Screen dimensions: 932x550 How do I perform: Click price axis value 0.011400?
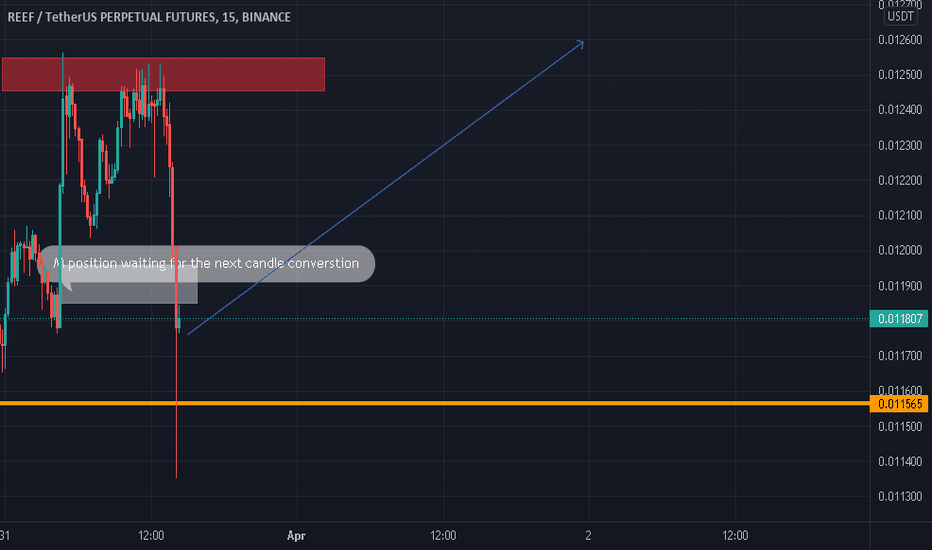coord(900,461)
